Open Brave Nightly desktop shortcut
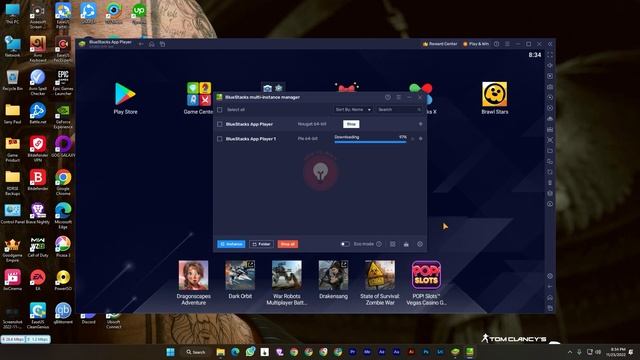 click(x=38, y=214)
